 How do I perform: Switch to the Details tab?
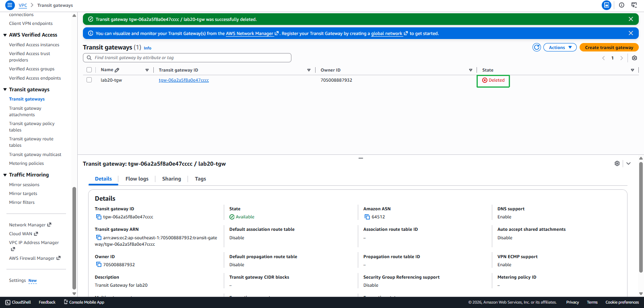(103, 179)
